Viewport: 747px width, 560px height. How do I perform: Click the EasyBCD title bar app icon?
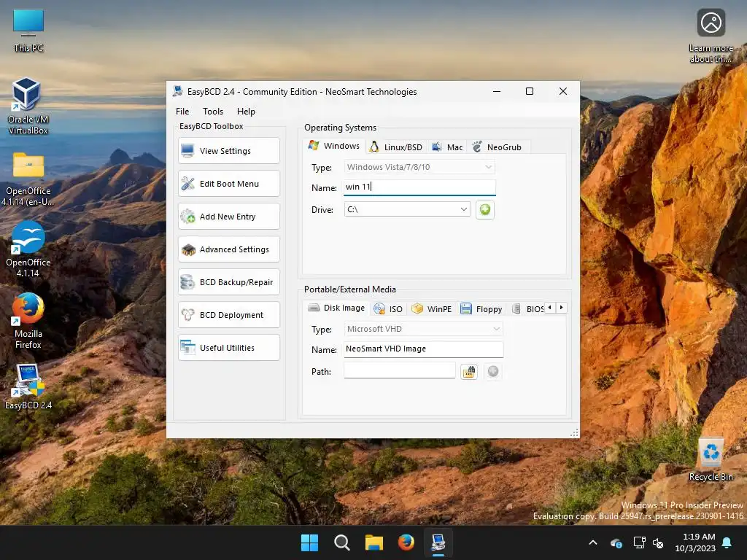click(178, 91)
